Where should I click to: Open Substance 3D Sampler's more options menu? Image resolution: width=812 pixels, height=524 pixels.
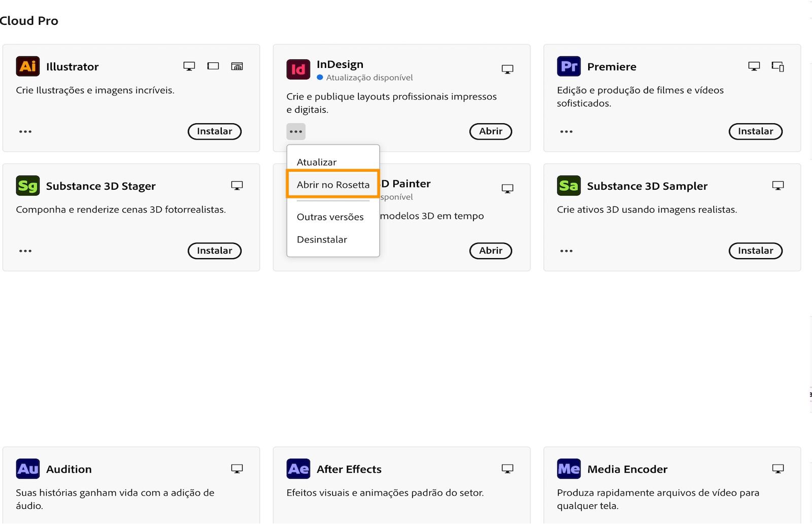point(566,251)
